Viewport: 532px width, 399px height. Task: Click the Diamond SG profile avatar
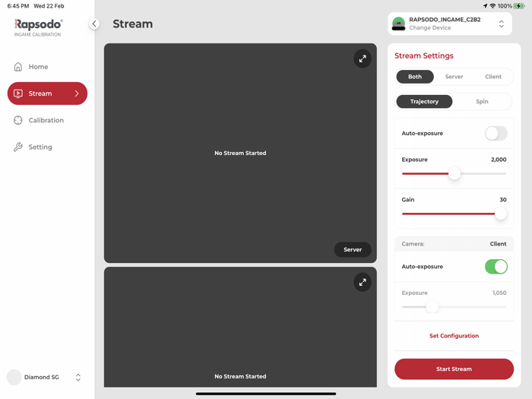point(14,377)
